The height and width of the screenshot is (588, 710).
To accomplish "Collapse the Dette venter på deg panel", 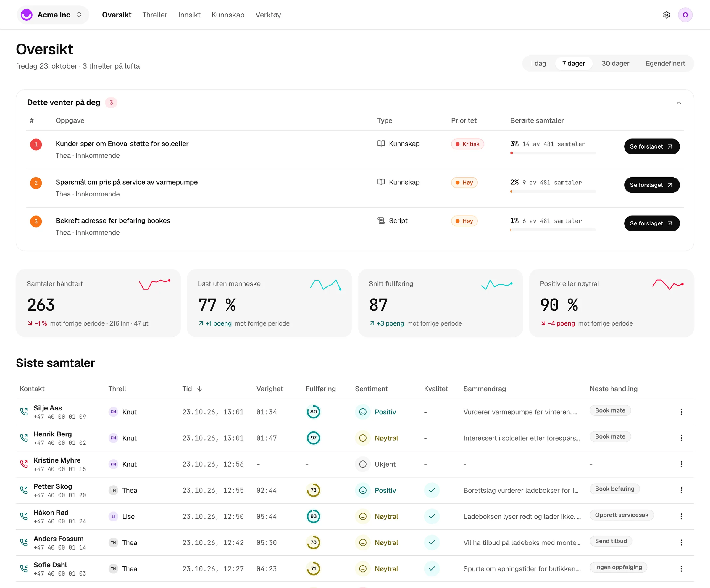I will point(679,103).
